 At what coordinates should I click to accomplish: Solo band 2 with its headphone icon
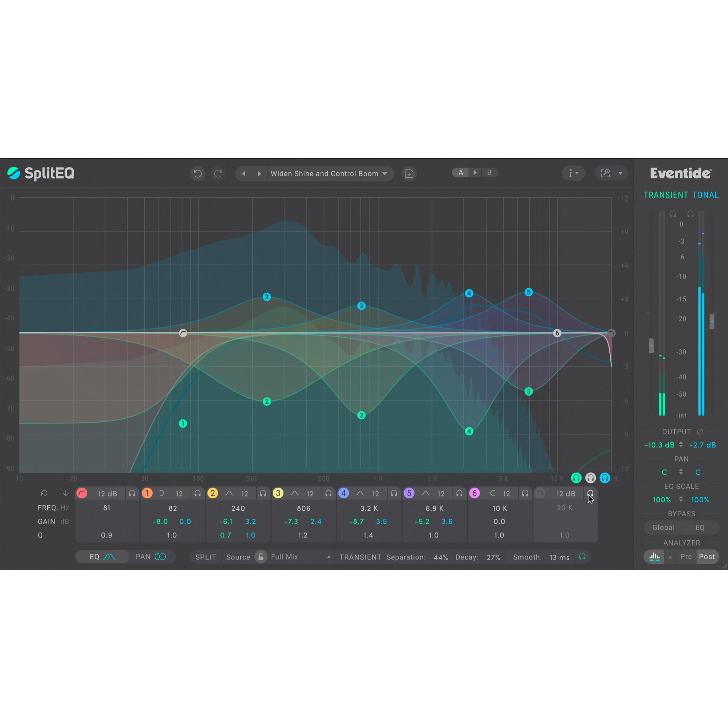263,493
